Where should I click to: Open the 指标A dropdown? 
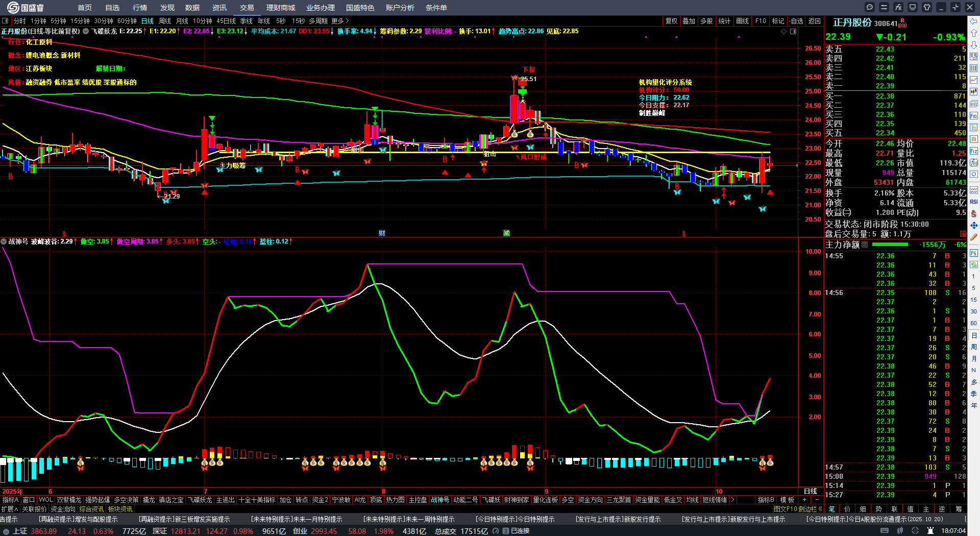[10, 500]
